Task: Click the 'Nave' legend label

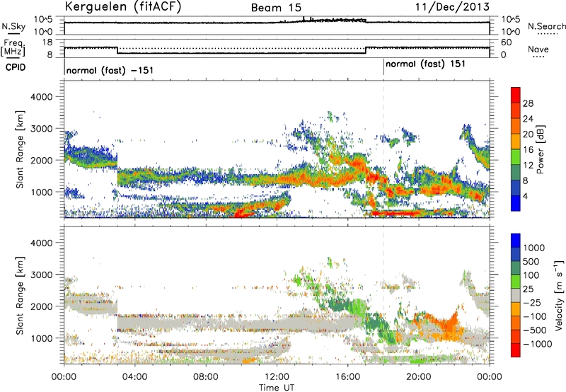Action: coord(538,49)
